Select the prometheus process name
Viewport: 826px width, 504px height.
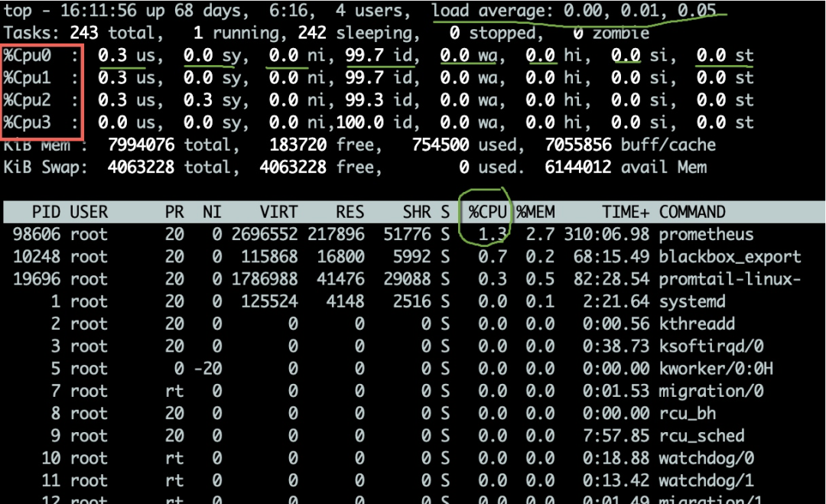[707, 234]
